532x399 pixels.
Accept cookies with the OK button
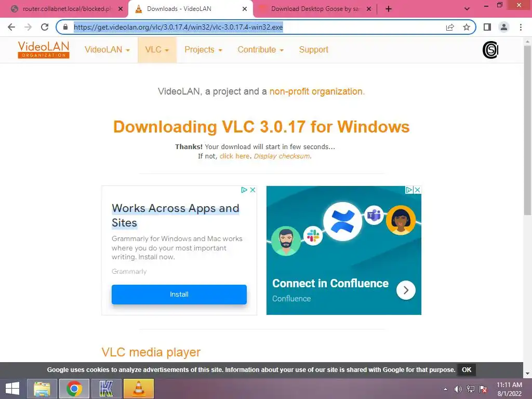(x=467, y=370)
